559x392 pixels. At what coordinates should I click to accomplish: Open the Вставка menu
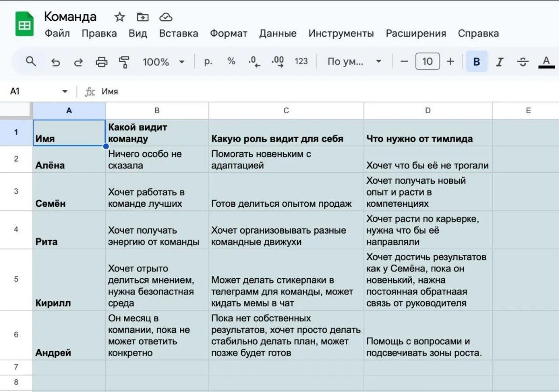point(178,34)
